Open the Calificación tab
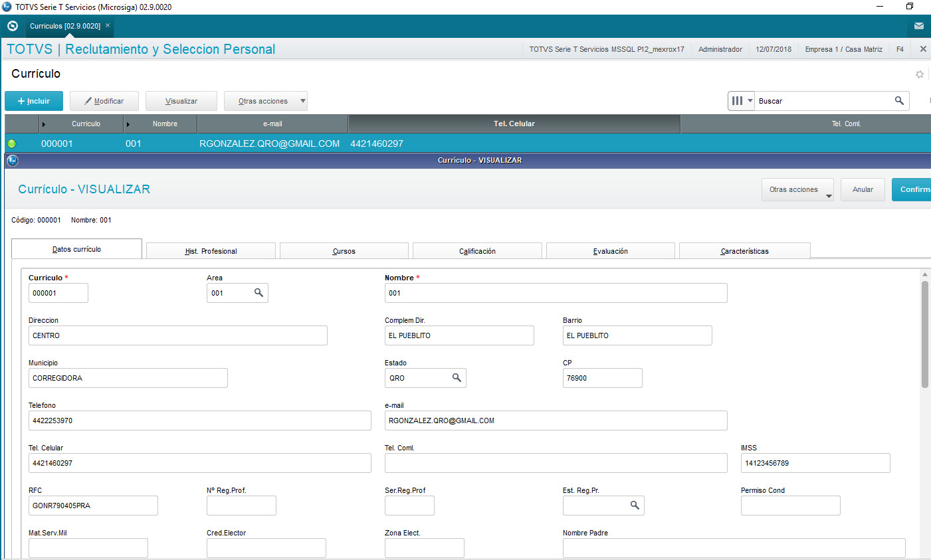This screenshot has width=931, height=560. coord(477,251)
